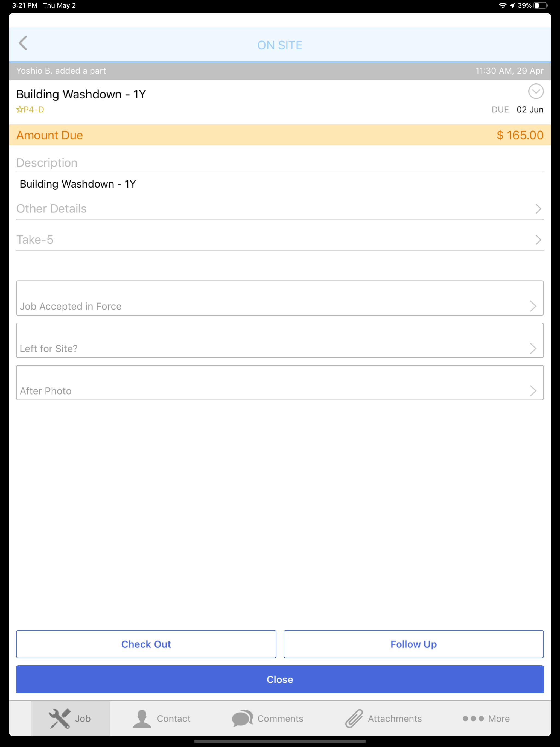Tap the Amount Due banner

pos(280,135)
